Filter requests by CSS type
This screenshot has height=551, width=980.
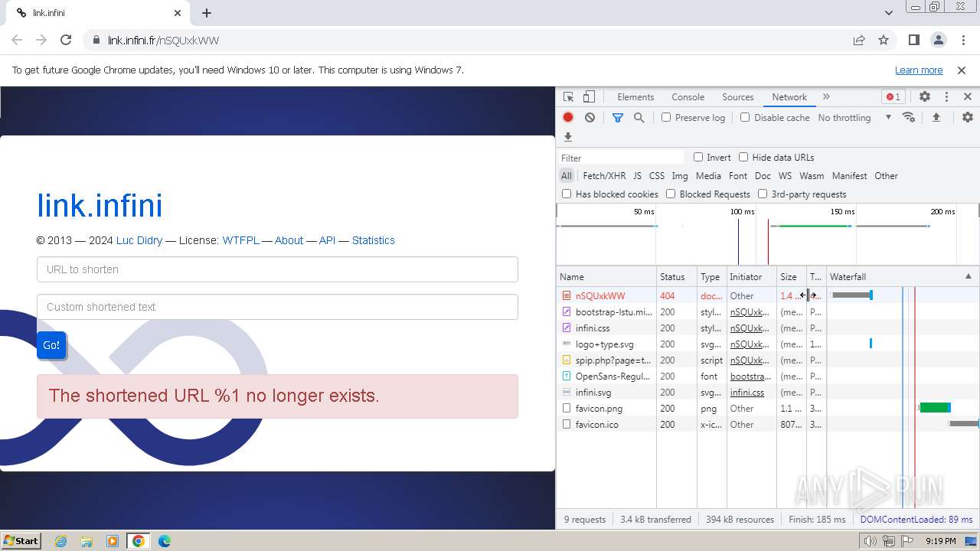coord(657,175)
